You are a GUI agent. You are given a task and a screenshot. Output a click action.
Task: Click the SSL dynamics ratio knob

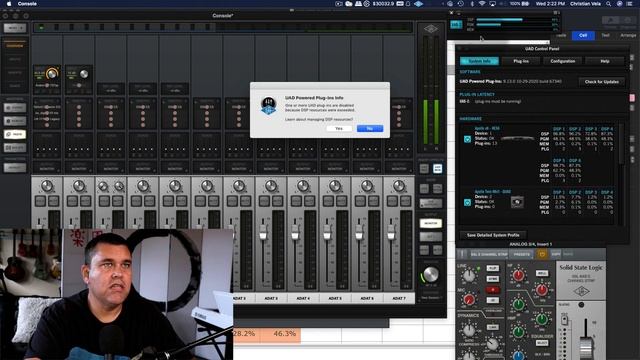tap(469, 329)
